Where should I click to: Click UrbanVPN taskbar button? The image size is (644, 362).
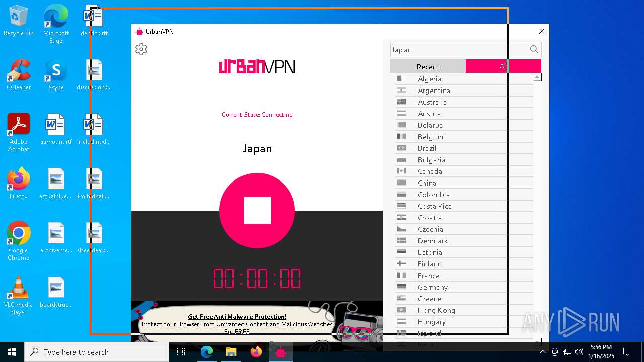click(281, 352)
